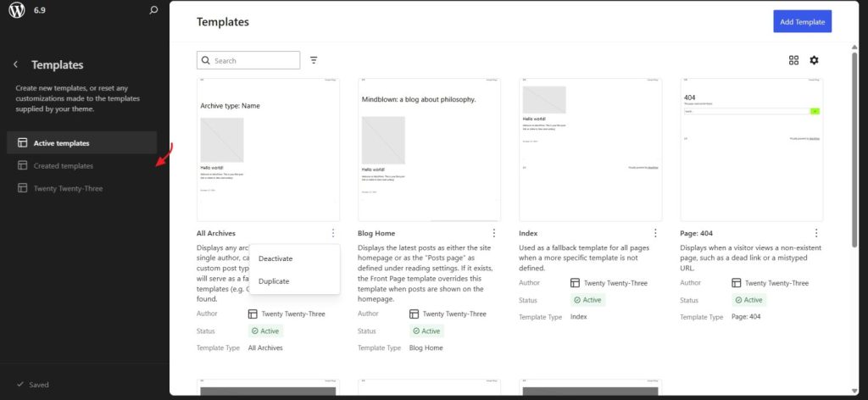
Task: Open actions menu for All Archives
Action: pyautogui.click(x=332, y=233)
